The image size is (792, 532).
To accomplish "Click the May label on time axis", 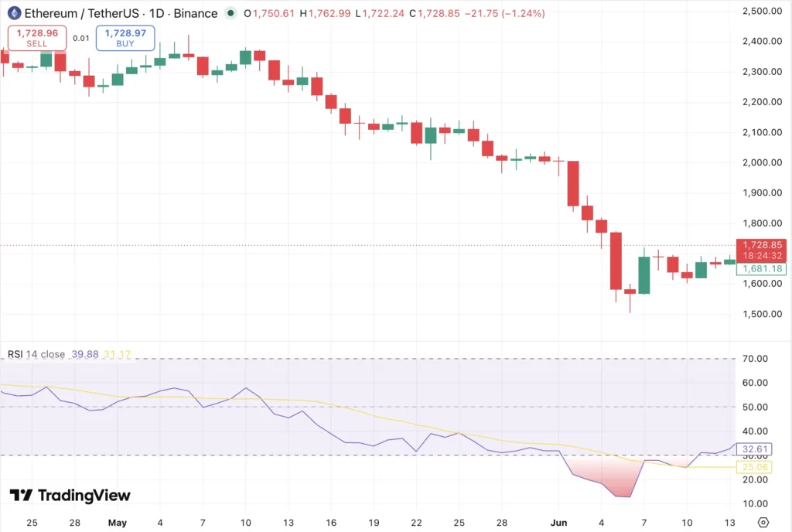I will [118, 523].
